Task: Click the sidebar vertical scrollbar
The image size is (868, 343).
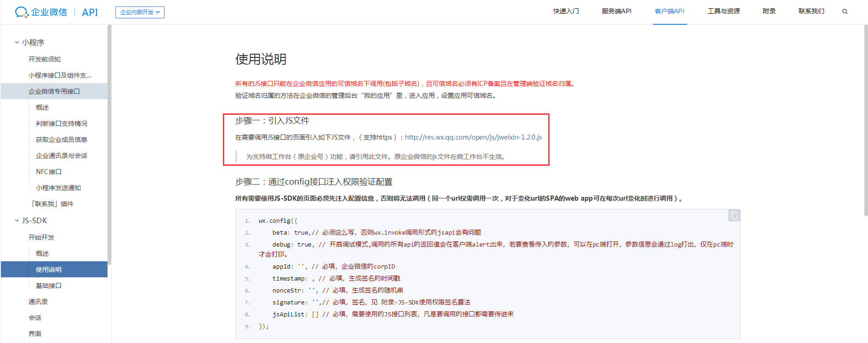Action: coord(109,138)
